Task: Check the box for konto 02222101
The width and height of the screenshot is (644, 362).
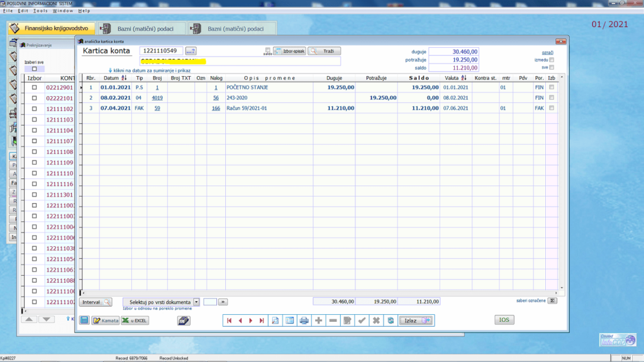Action: 35,98
